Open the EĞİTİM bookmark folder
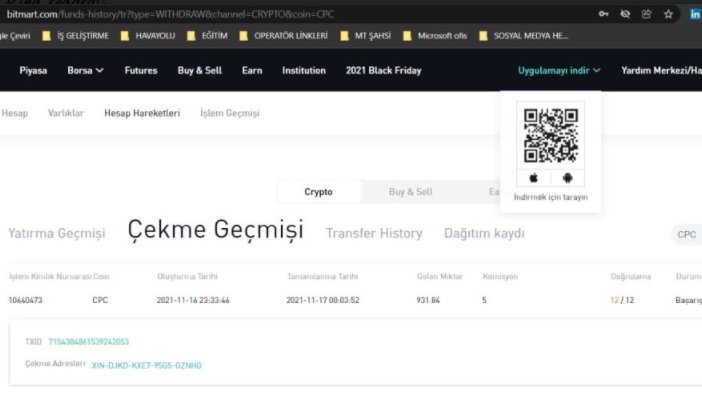Screen dimensions: 702x395 coord(207,36)
